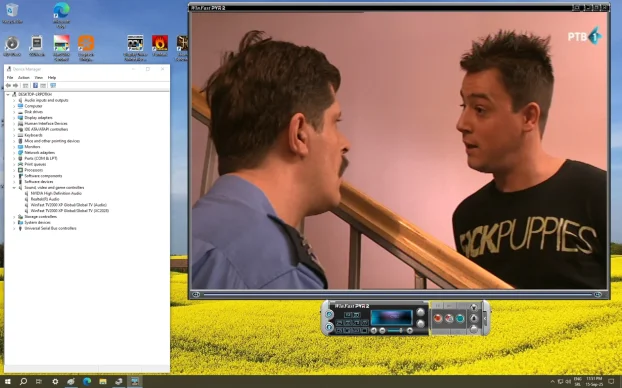Select Mice and other pointing devices row
The height and width of the screenshot is (388, 622).
[x=52, y=141]
